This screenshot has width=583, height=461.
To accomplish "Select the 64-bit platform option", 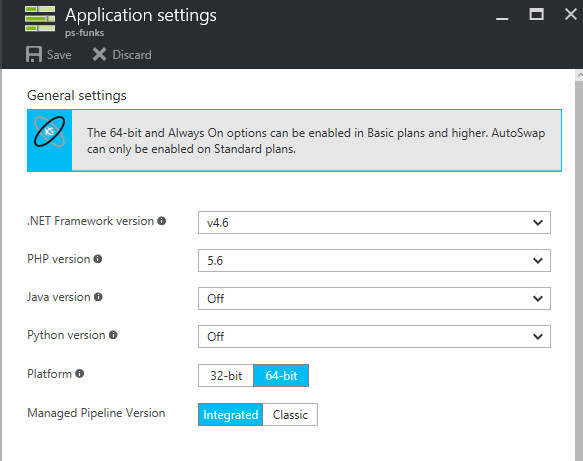I will click(281, 375).
